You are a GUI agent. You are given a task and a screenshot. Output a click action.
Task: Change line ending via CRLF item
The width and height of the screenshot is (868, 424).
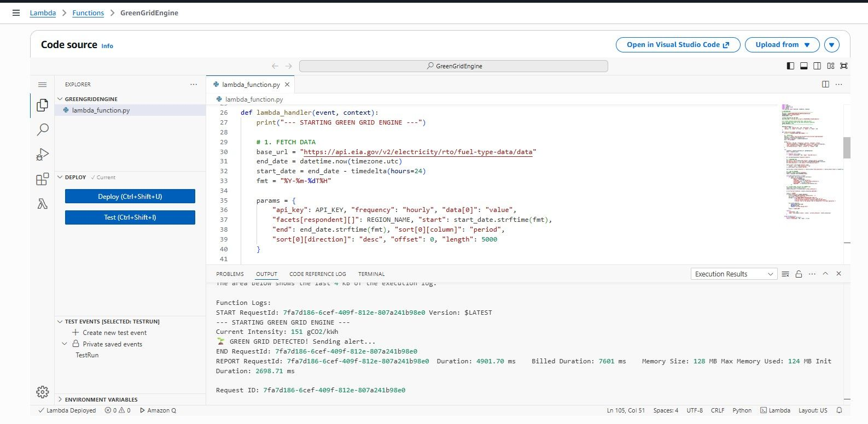tap(718, 410)
